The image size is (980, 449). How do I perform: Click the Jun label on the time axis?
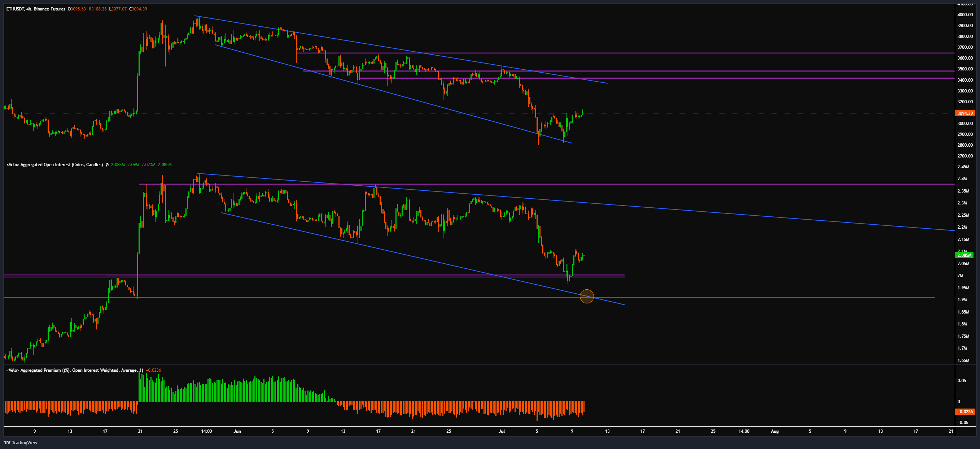click(237, 431)
